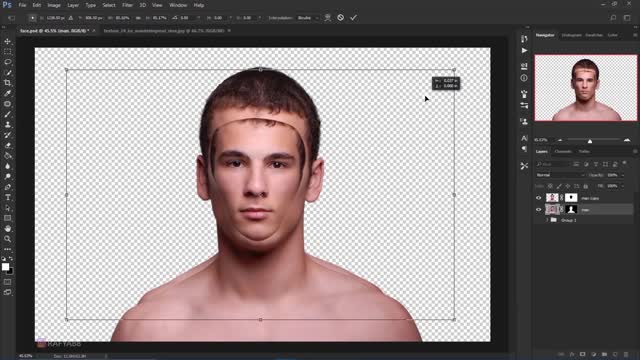Select the Pen tool
This screenshot has width=640, height=360.
coord(7,187)
